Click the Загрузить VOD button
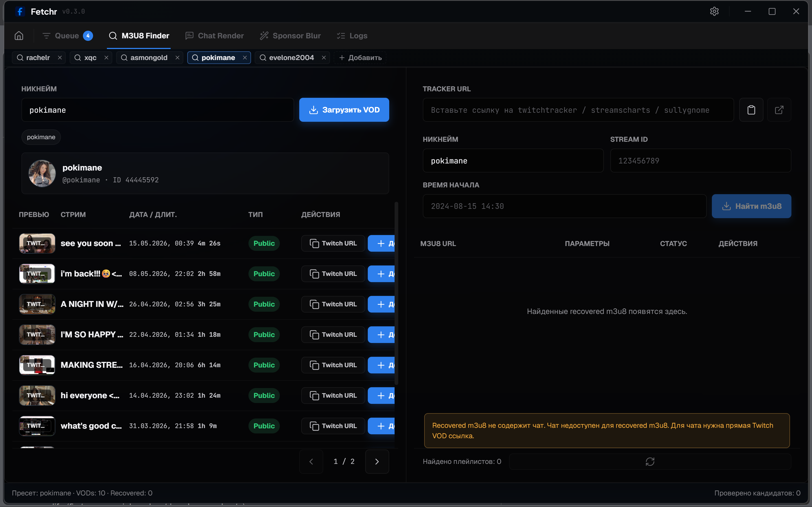 click(344, 110)
